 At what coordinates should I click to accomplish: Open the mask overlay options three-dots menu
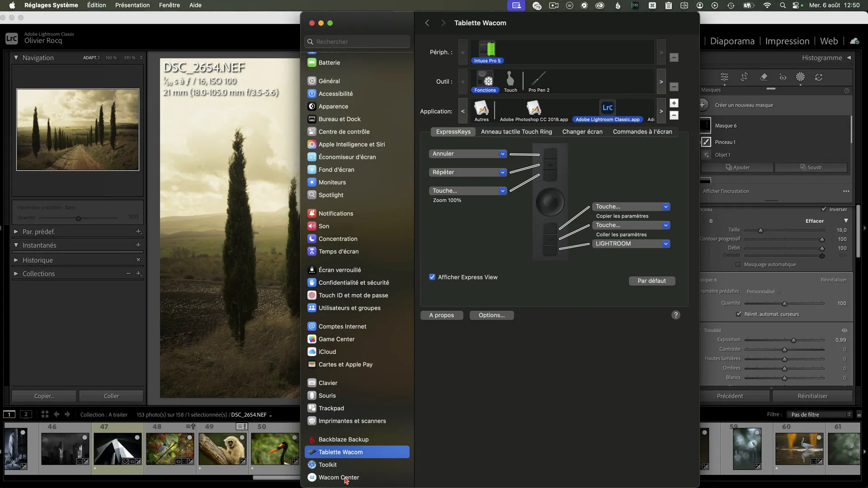tap(846, 191)
